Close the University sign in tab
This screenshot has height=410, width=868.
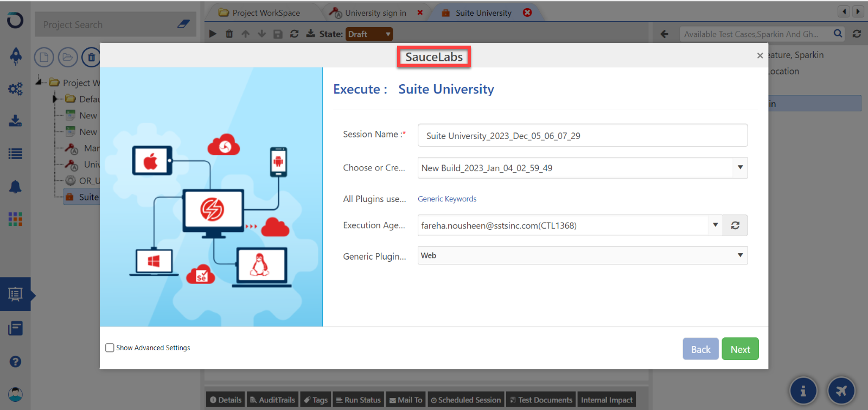(x=420, y=12)
